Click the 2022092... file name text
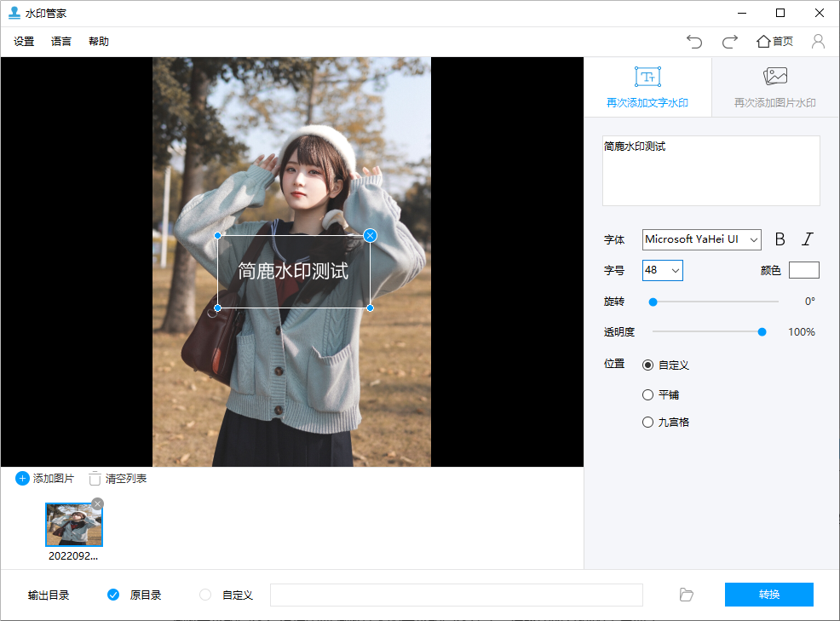840x621 pixels. tap(73, 556)
